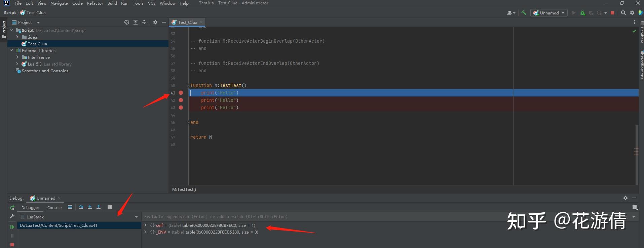Image resolution: width=644 pixels, height=248 pixels.
Task: Open the Unnamed run configuration dropdown
Action: point(549,13)
